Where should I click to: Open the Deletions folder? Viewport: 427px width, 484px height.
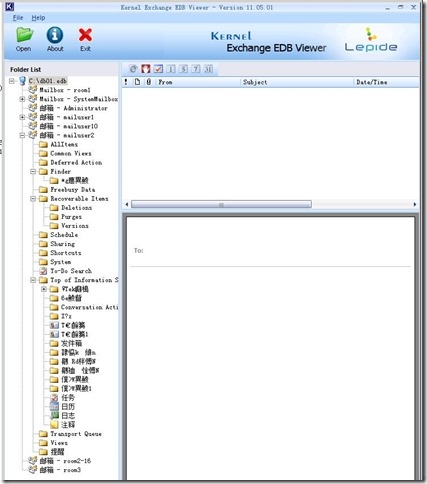[76, 207]
